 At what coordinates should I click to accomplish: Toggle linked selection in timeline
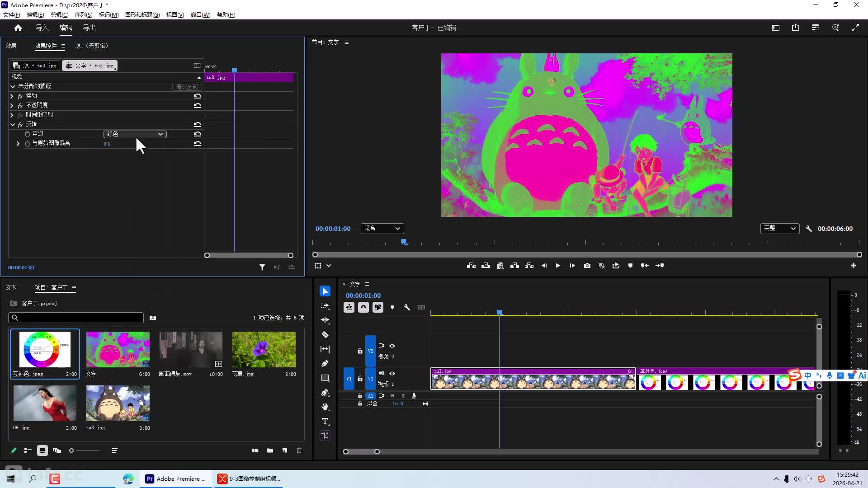click(378, 307)
